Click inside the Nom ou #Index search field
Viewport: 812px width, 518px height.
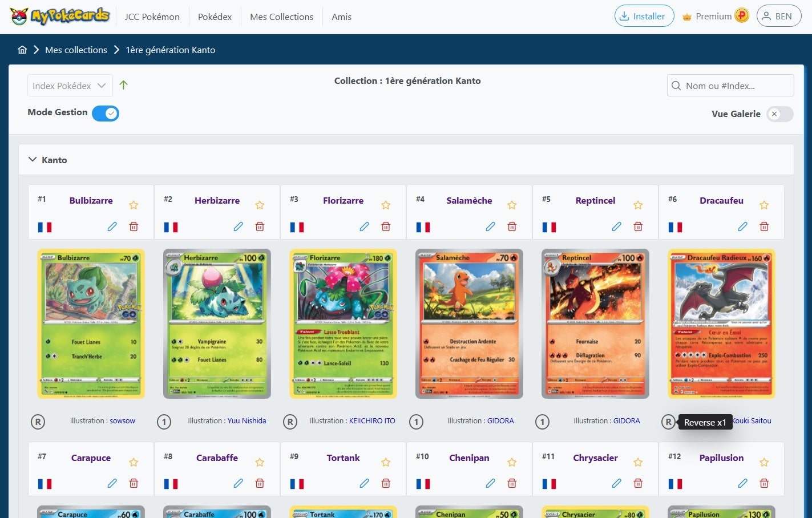click(730, 85)
